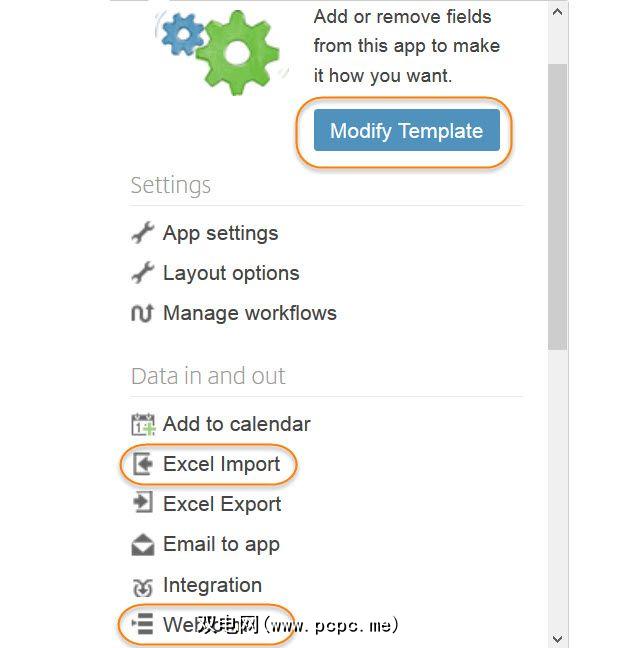Image resolution: width=640 pixels, height=648 pixels.
Task: Select Manage workflows
Action: [249, 313]
